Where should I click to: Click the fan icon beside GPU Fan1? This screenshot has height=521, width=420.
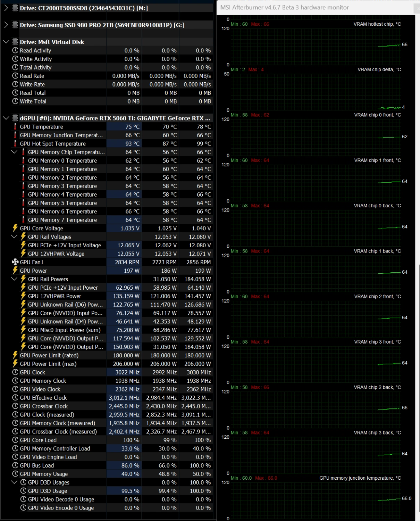coord(15,262)
